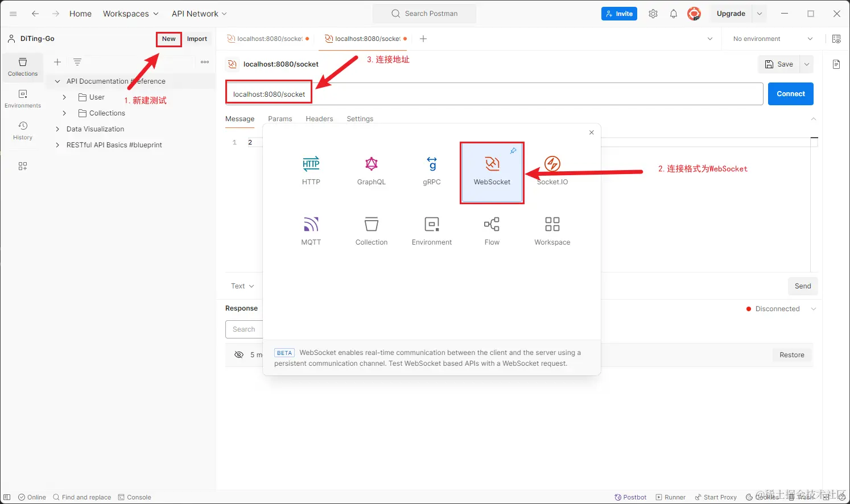Create a new Environment from the dialog
Screen dimensions: 850x504
432,232
